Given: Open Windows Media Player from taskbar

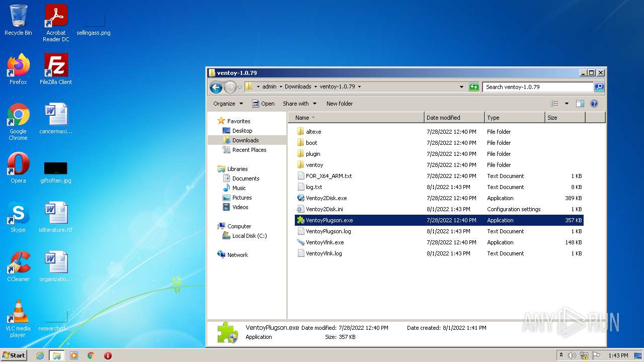Looking at the screenshot, I should click(x=74, y=355).
